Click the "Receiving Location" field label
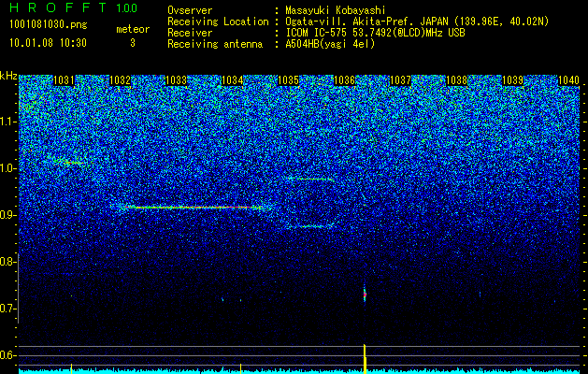 click(x=218, y=22)
